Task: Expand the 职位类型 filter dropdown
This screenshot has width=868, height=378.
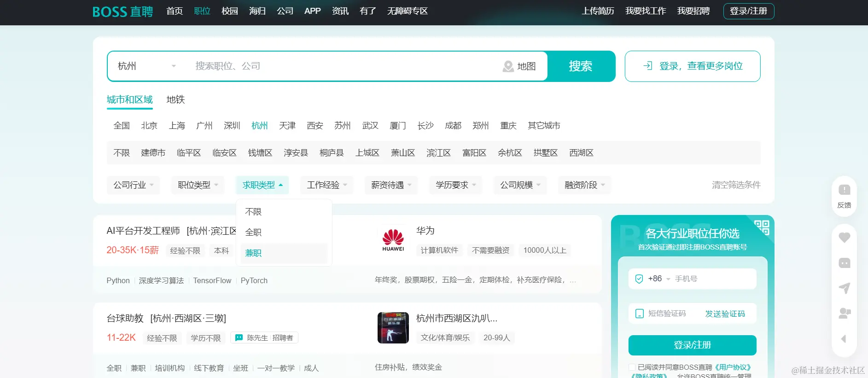Action: click(198, 185)
